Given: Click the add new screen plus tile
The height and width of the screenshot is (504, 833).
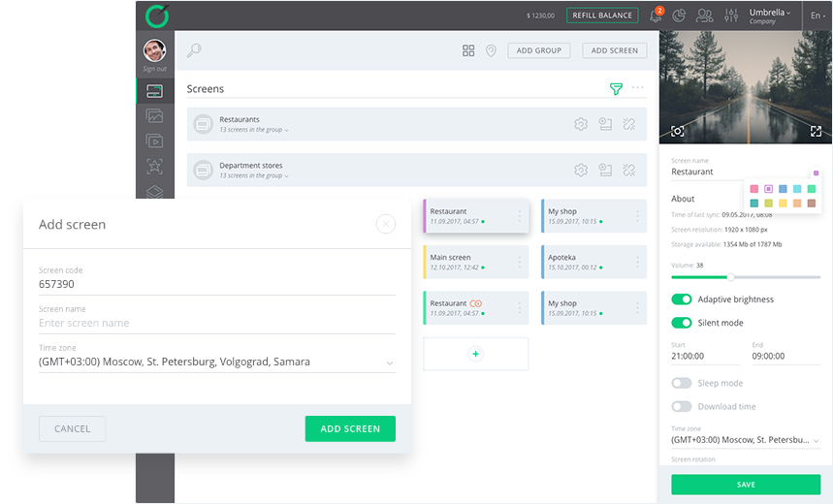Looking at the screenshot, I should coord(475,354).
